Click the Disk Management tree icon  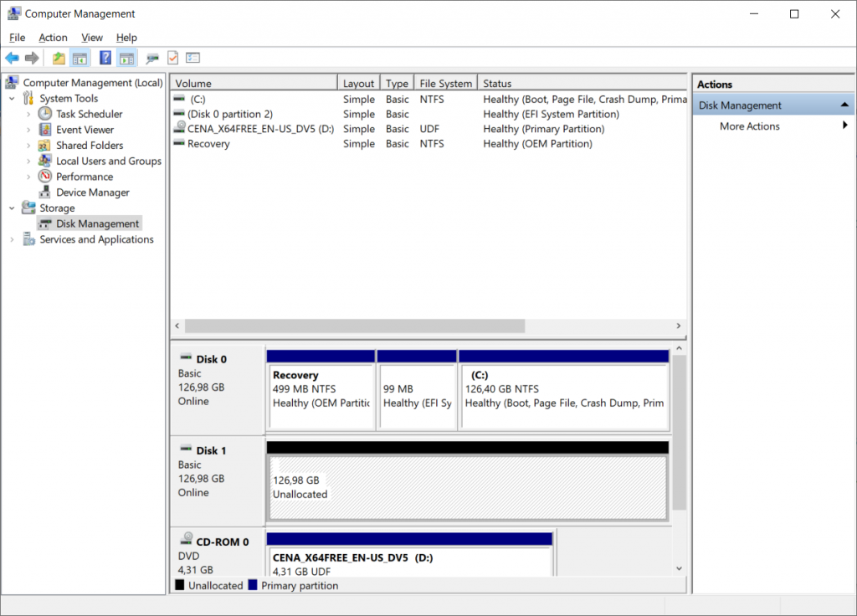tap(45, 223)
